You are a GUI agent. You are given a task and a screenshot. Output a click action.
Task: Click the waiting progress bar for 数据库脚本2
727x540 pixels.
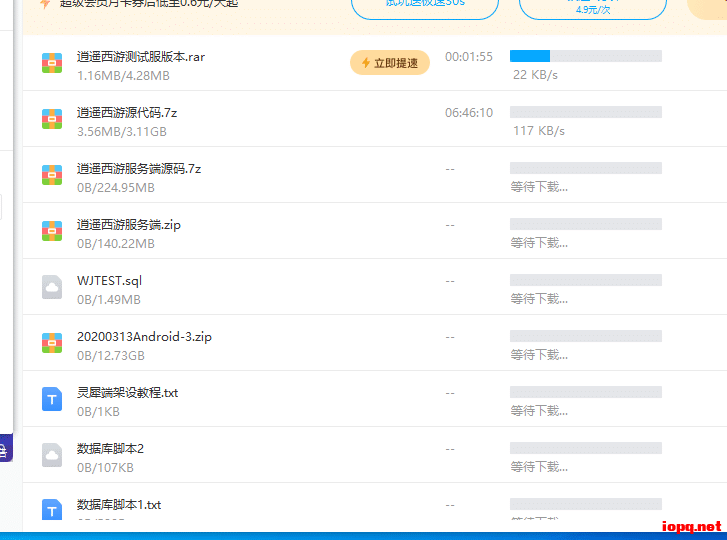(585, 448)
